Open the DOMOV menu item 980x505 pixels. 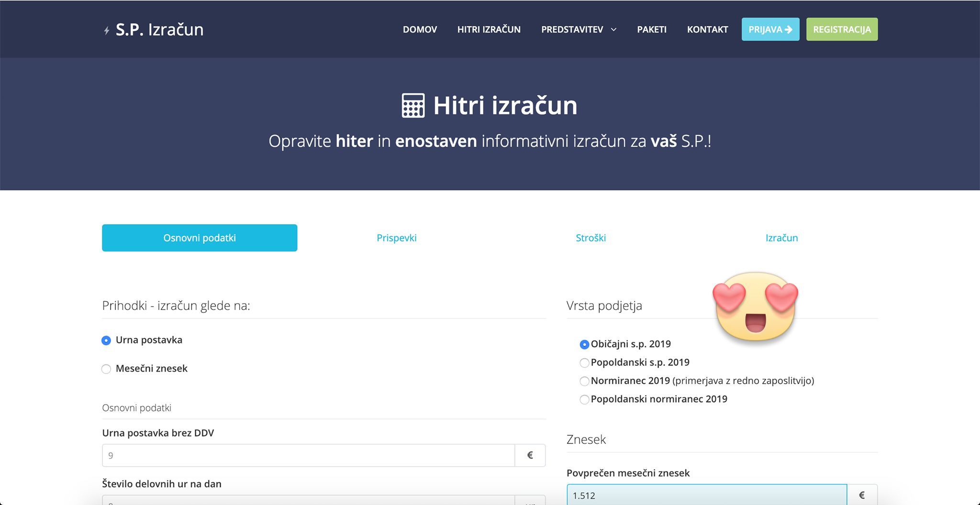(420, 30)
